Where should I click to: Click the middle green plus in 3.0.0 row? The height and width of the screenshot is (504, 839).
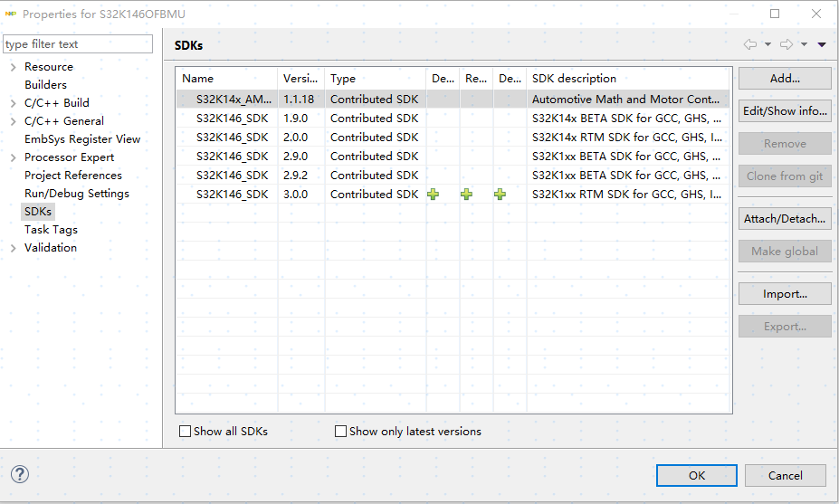(467, 195)
